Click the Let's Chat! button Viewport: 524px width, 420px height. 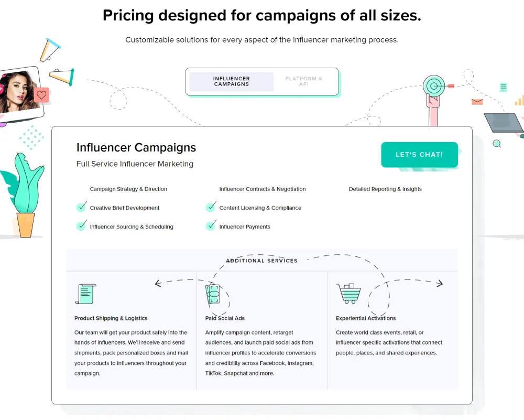pyautogui.click(x=419, y=155)
